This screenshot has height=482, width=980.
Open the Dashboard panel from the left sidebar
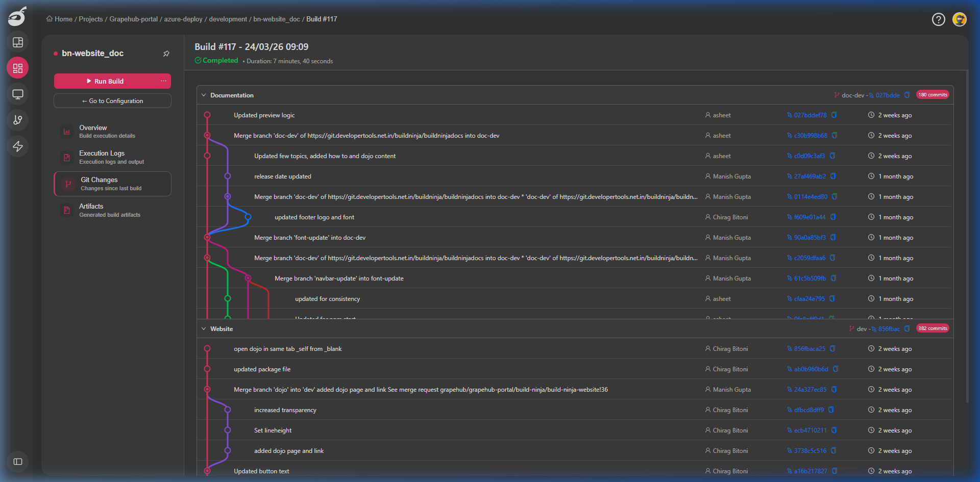tap(18, 42)
